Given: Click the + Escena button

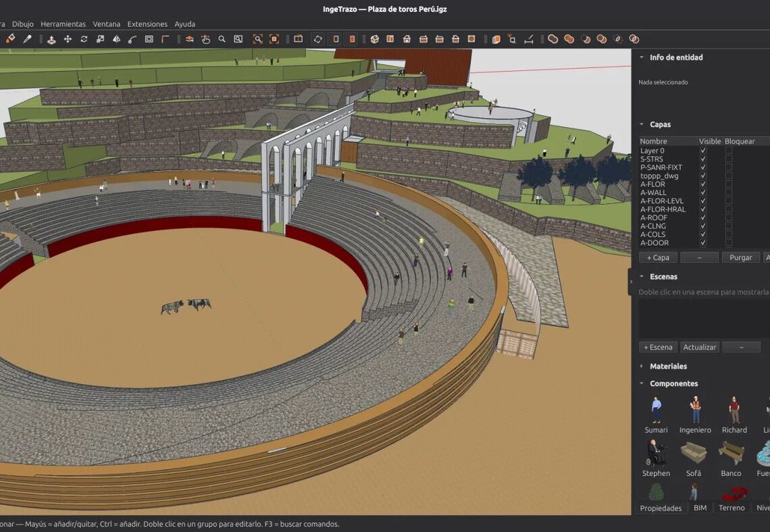Looking at the screenshot, I should point(658,347).
